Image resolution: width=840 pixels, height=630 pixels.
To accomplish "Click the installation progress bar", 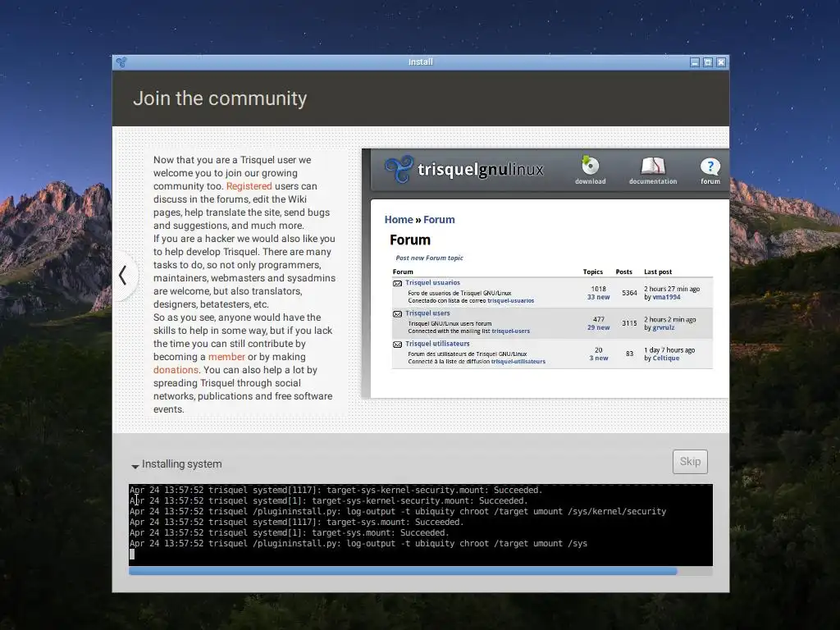I will point(421,572).
